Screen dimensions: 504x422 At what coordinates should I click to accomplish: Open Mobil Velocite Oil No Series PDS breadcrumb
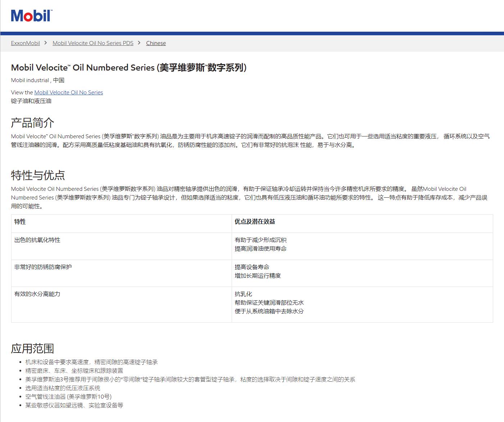(x=93, y=43)
